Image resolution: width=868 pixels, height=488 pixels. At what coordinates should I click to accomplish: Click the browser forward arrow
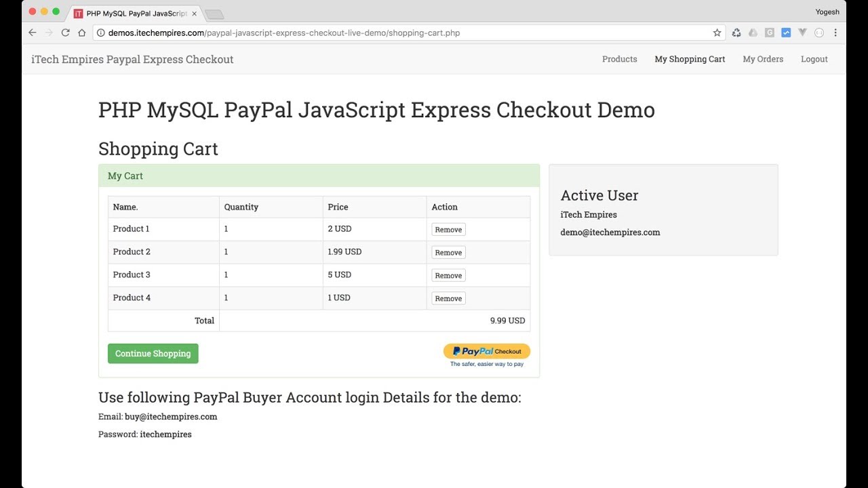pyautogui.click(x=49, y=33)
